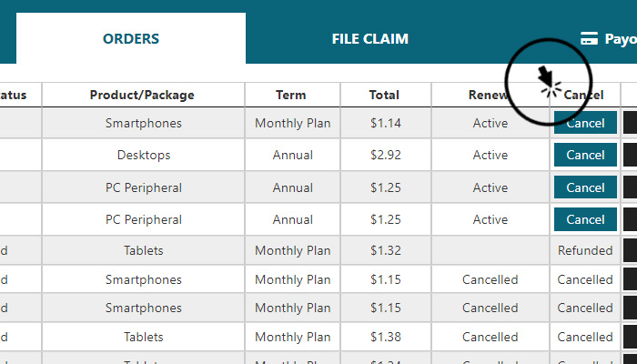This screenshot has width=637, height=364.
Task: Click the dark button in Desktops row
Action: click(x=630, y=155)
